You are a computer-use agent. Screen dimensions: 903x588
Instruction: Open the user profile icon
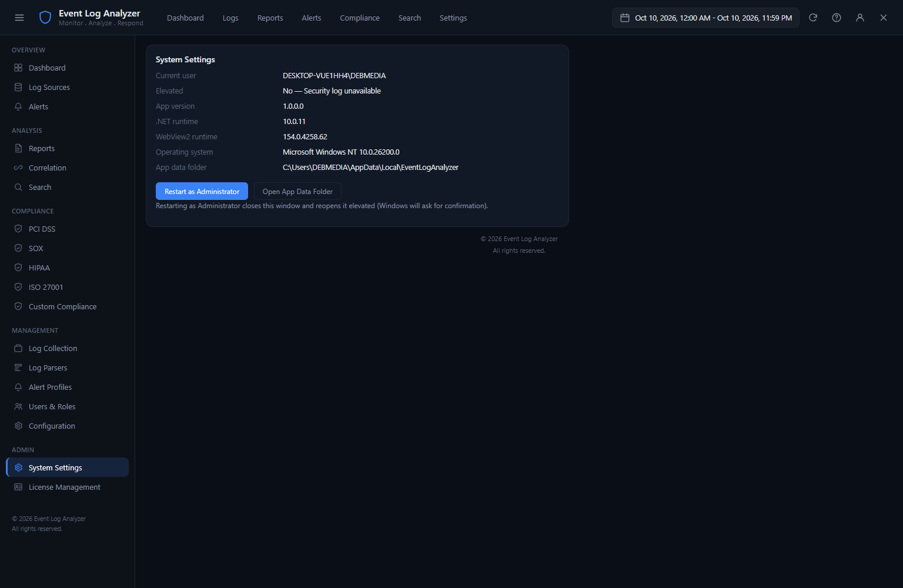tap(860, 18)
